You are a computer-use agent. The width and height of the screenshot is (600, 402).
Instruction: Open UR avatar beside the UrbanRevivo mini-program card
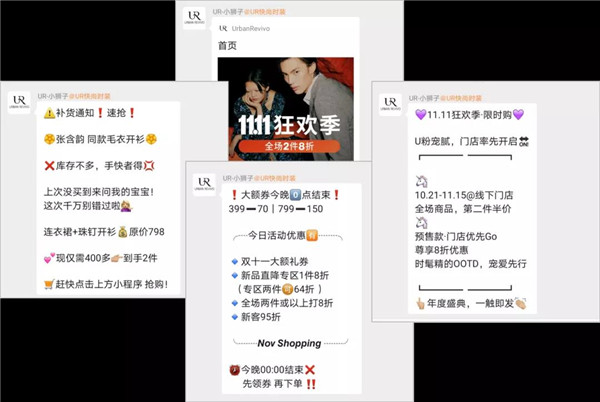194,18
